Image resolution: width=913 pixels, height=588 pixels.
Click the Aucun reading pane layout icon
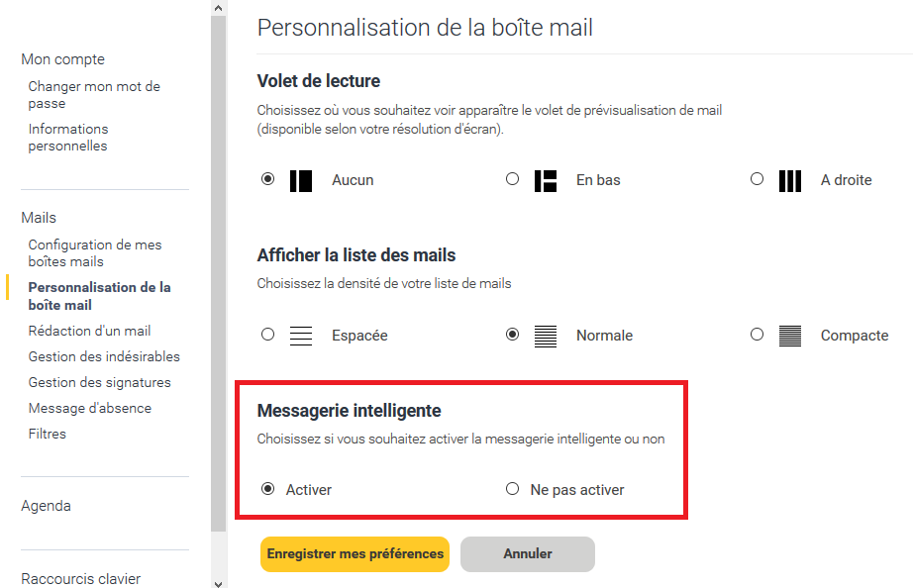(x=301, y=180)
